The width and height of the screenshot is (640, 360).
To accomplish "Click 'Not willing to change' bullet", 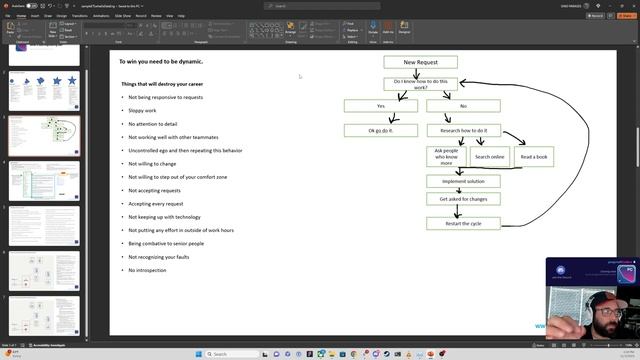I will point(152,164).
